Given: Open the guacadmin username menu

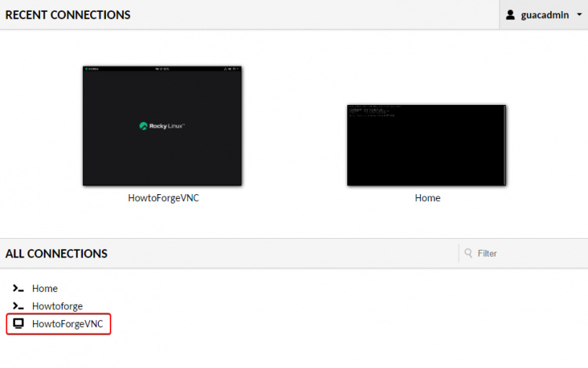Looking at the screenshot, I should (x=545, y=15).
